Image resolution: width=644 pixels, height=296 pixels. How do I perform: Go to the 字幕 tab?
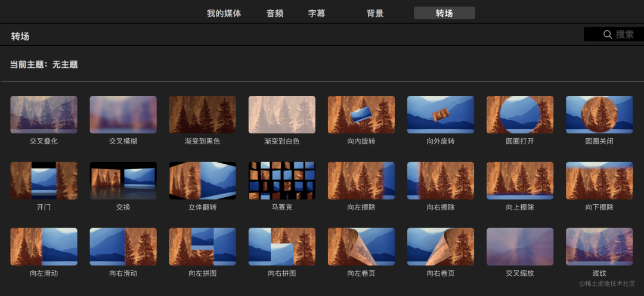tap(317, 13)
